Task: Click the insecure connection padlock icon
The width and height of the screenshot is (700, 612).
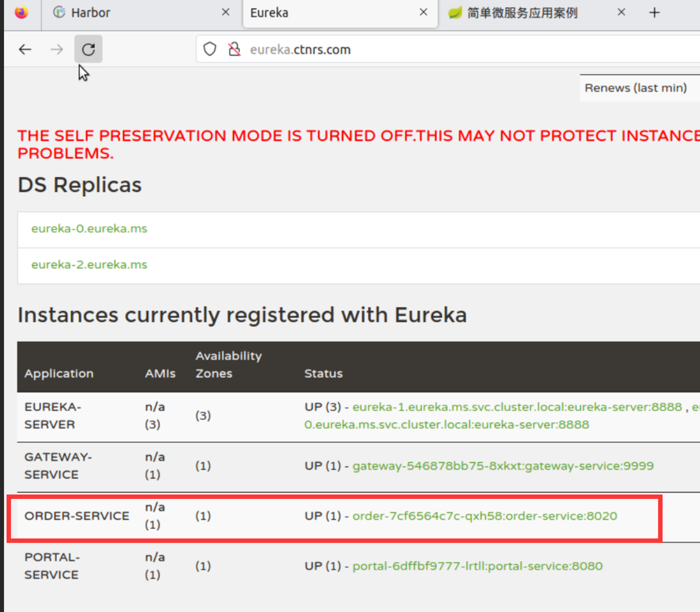Action: click(x=234, y=49)
